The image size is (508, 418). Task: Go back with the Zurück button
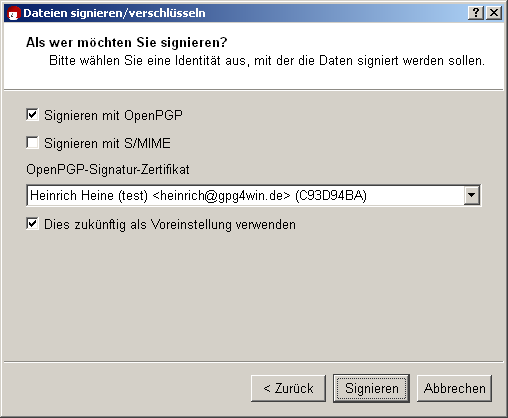[288, 388]
